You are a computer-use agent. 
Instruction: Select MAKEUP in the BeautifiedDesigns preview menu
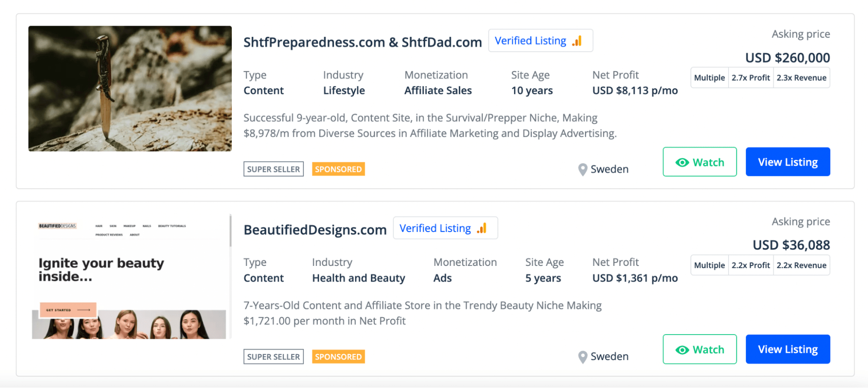pos(129,226)
